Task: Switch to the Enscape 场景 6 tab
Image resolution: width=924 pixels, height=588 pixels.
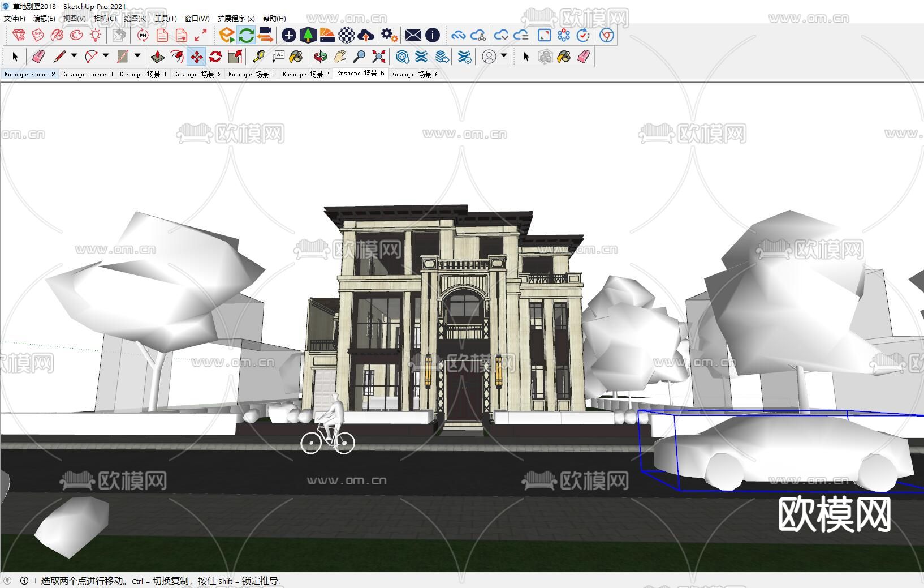Action: click(414, 74)
